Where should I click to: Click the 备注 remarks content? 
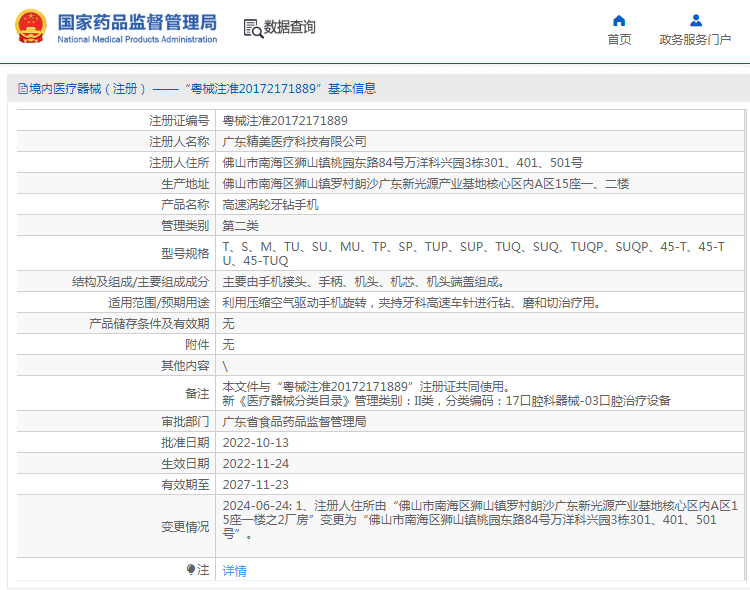[x=446, y=394]
